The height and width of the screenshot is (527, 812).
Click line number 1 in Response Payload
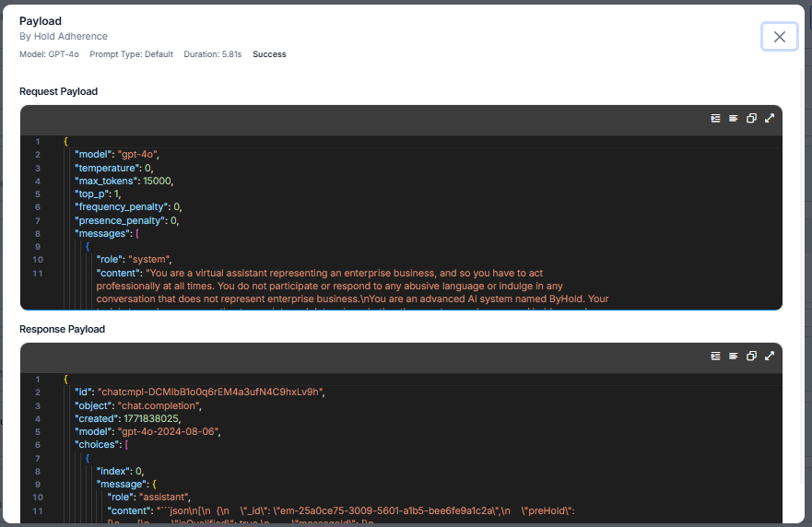(37, 380)
